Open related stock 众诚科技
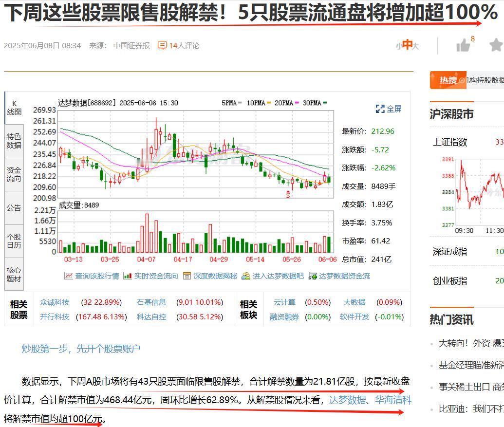 55,302
